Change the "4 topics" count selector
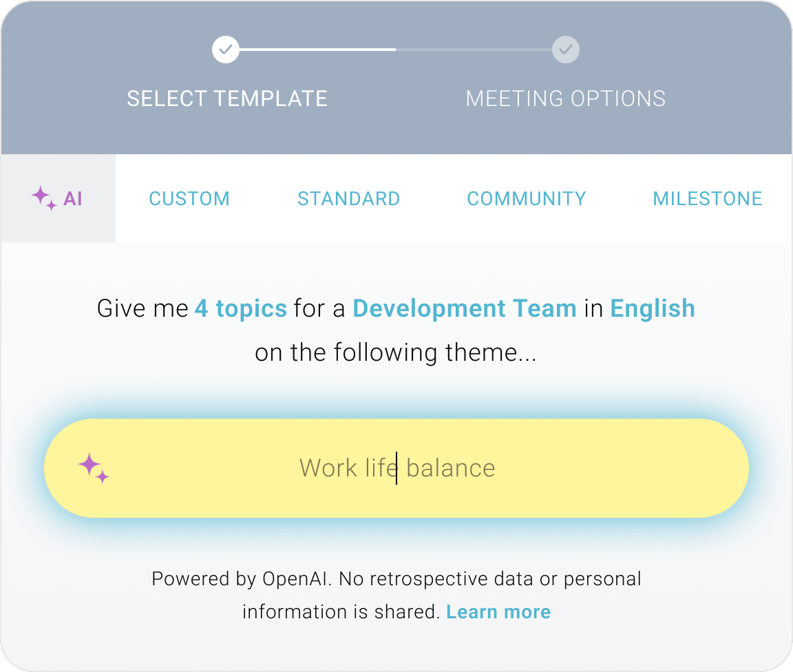793x672 pixels. tap(240, 308)
